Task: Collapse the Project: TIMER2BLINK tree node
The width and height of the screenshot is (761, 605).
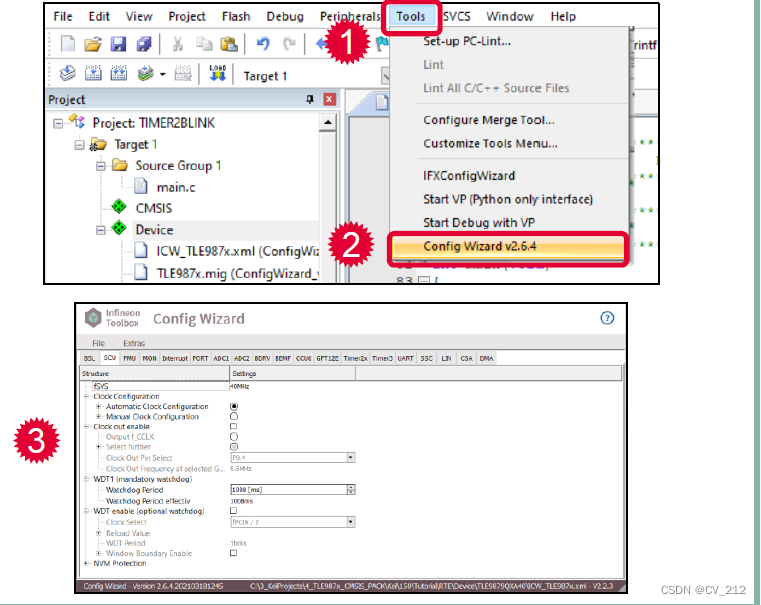Action: pos(58,123)
